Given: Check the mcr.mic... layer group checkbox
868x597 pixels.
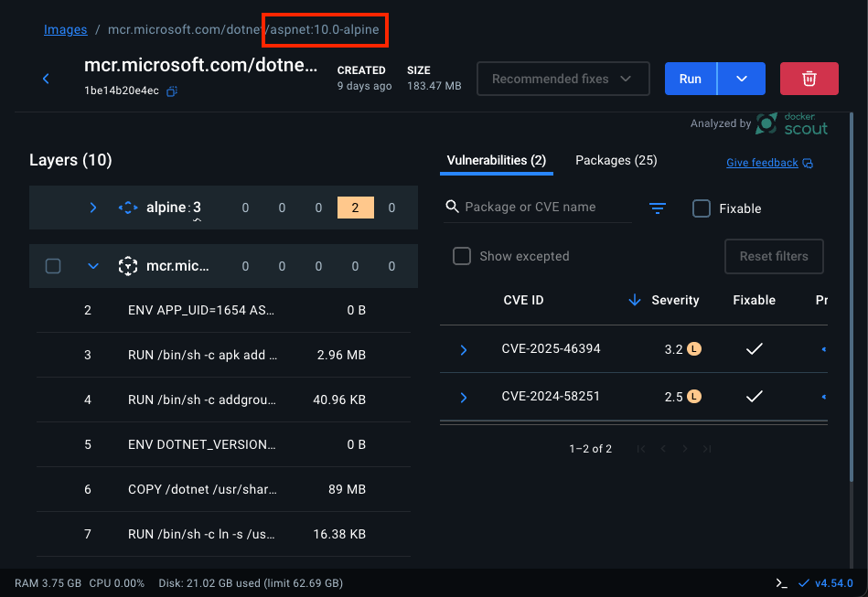Looking at the screenshot, I should point(53,266).
